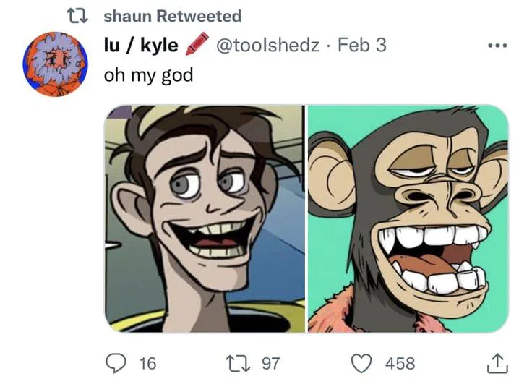This screenshot has width=532, height=392.
Task: Open the right cartoon ape image
Action: [408, 218]
